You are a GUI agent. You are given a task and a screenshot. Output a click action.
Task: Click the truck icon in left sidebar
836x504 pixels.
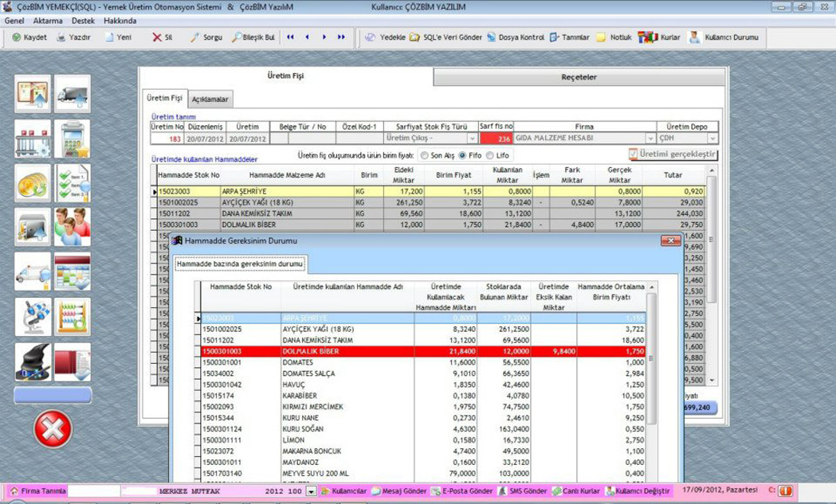point(72,94)
